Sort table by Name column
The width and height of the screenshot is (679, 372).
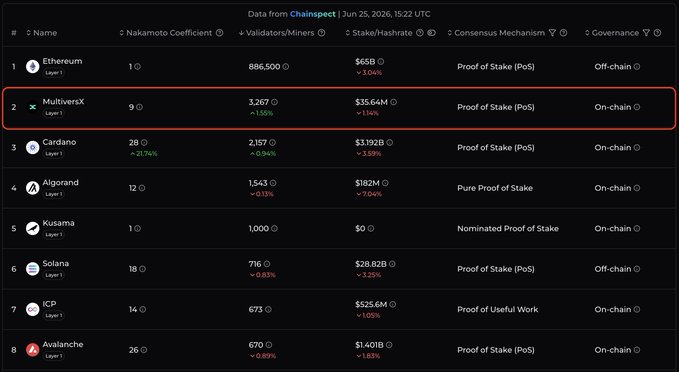pyautogui.click(x=42, y=33)
